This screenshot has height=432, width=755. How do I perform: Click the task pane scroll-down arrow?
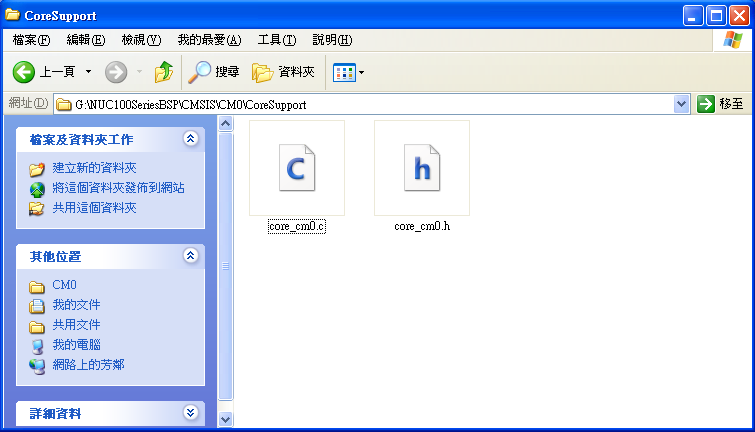(x=225, y=419)
